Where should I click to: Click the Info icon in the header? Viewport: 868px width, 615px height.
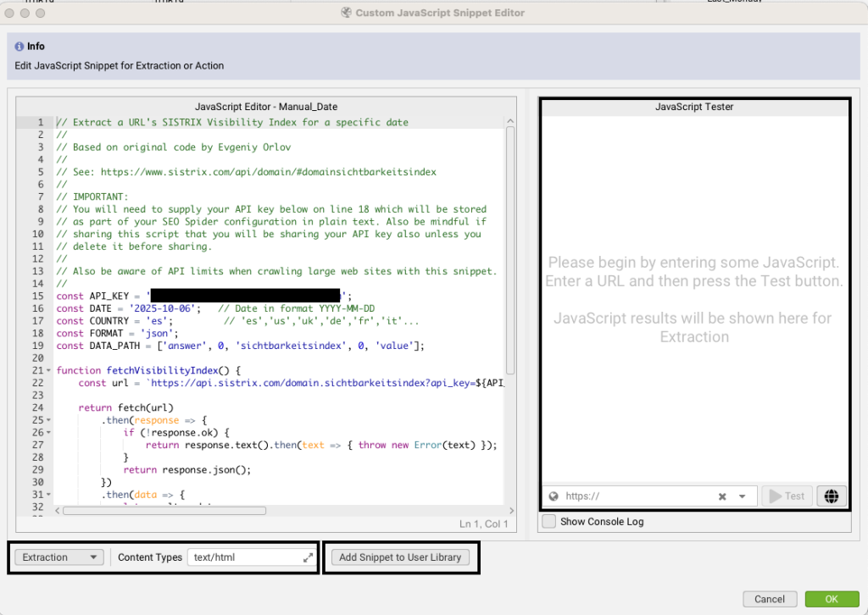click(19, 47)
